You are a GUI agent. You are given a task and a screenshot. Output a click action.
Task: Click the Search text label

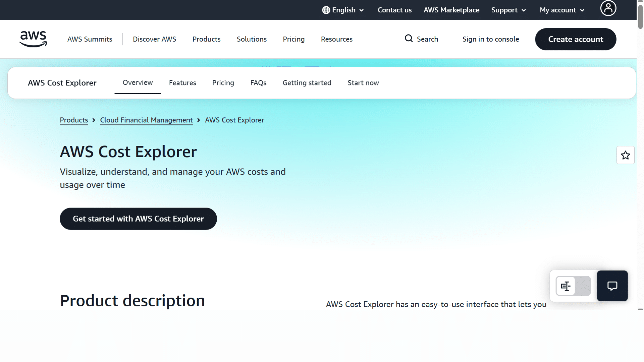coord(427,39)
